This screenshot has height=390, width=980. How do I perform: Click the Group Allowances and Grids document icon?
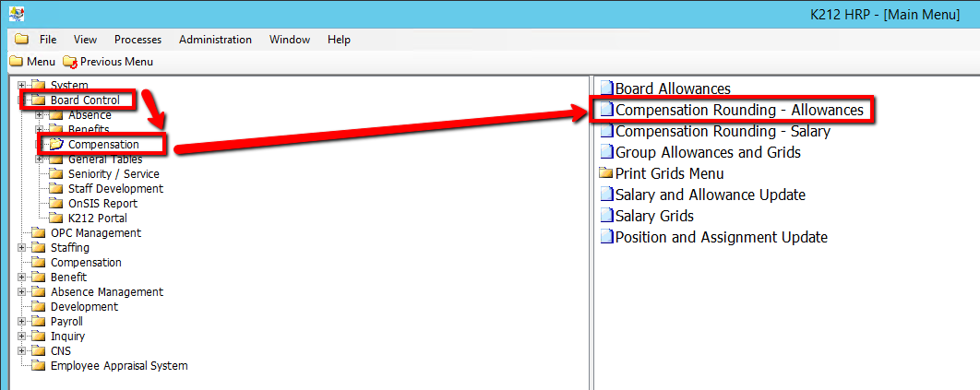606,153
